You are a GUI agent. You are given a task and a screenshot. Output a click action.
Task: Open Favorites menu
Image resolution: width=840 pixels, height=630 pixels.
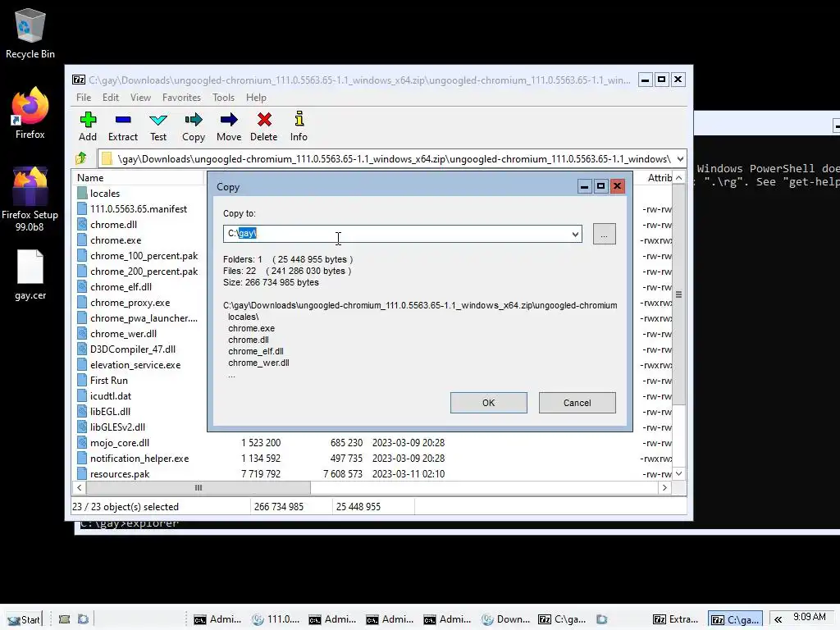click(181, 98)
